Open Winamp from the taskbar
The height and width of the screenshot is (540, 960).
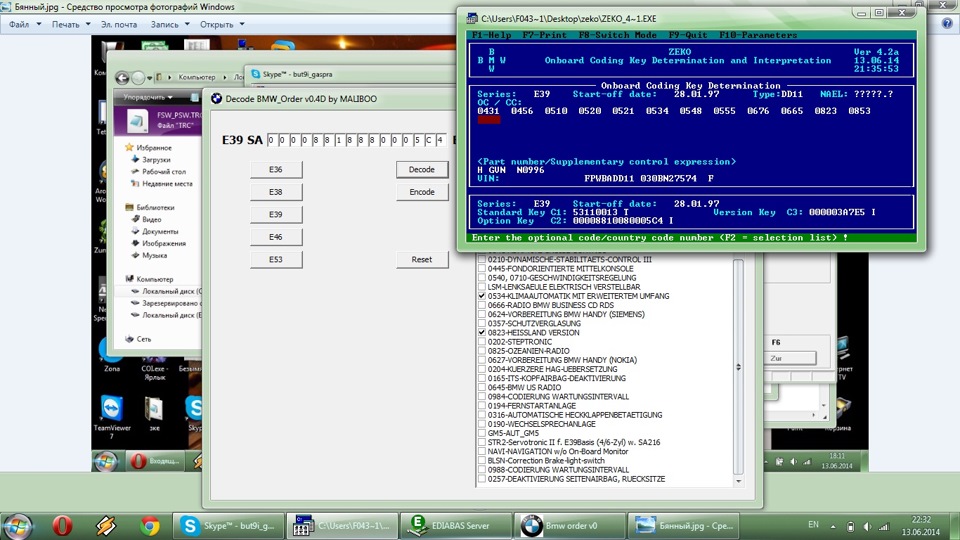click(105, 525)
